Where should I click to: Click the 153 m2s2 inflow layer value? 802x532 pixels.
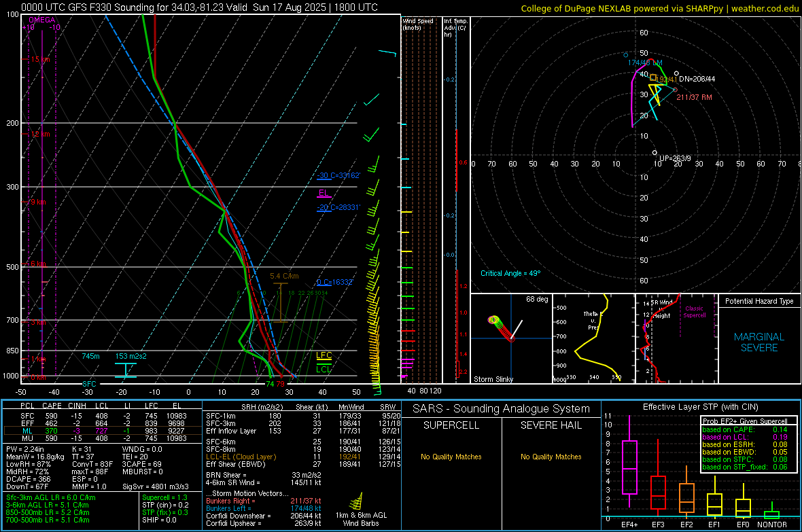pyautogui.click(x=131, y=356)
